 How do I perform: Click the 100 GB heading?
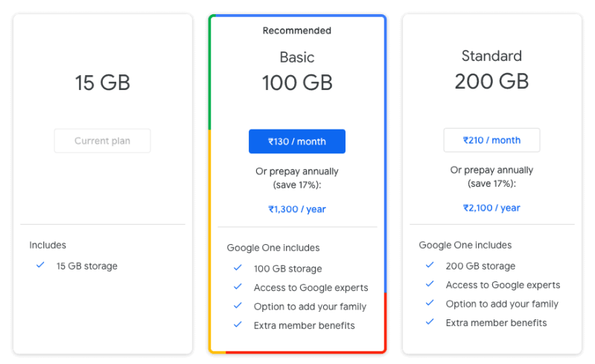(x=297, y=83)
